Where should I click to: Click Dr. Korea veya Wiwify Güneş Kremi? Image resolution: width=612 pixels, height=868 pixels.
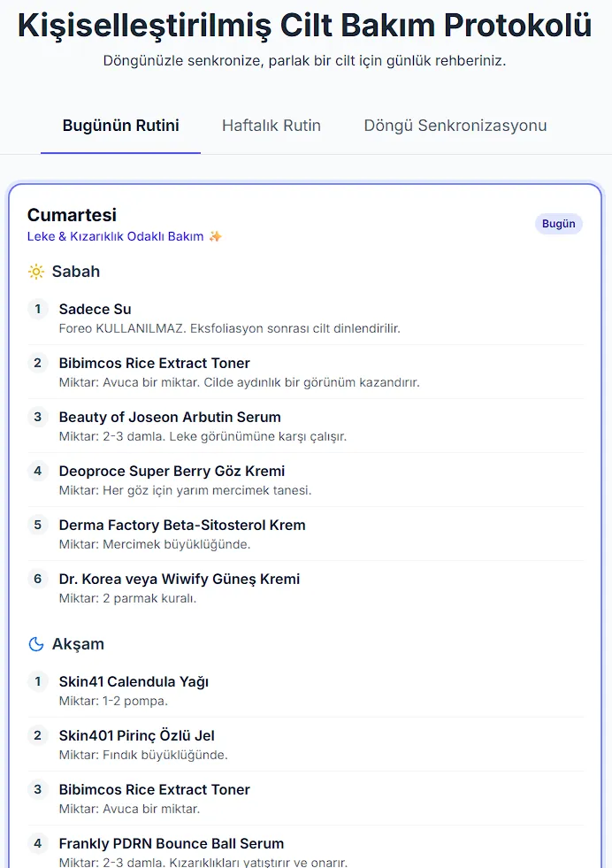pos(180,579)
